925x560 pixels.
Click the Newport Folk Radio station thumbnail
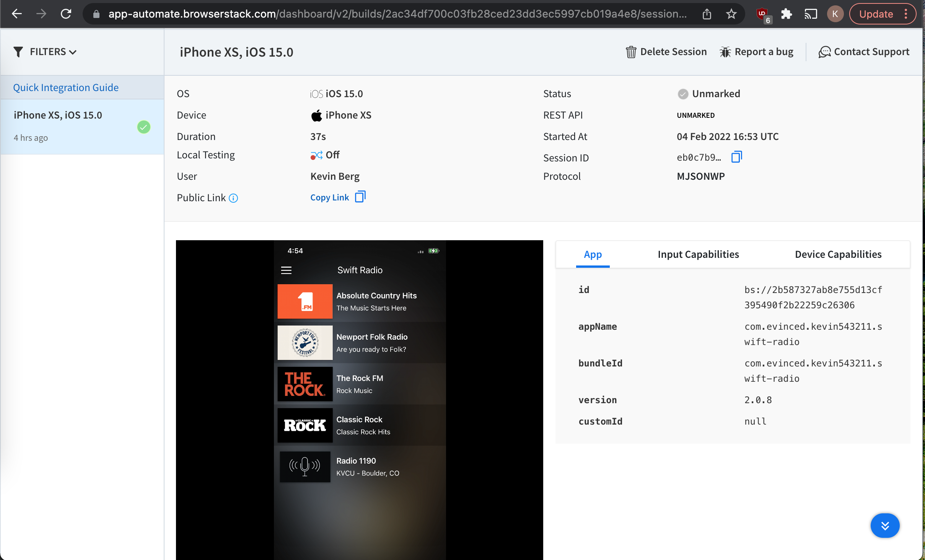click(x=305, y=342)
